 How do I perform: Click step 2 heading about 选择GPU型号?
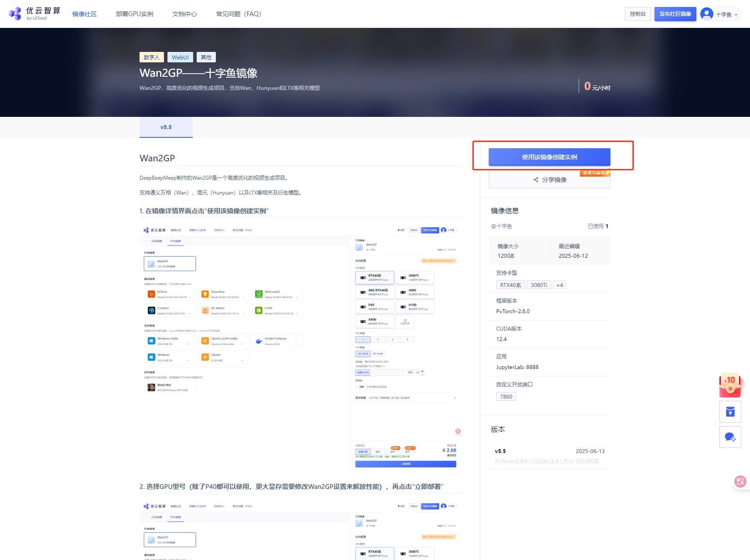pos(291,486)
